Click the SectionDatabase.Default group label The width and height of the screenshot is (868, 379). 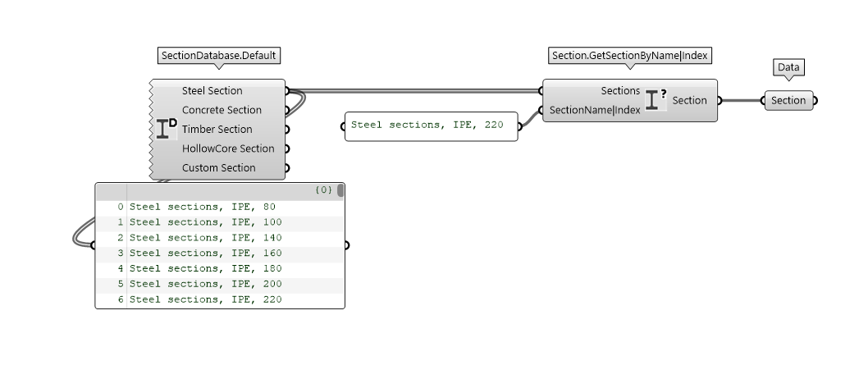219,56
